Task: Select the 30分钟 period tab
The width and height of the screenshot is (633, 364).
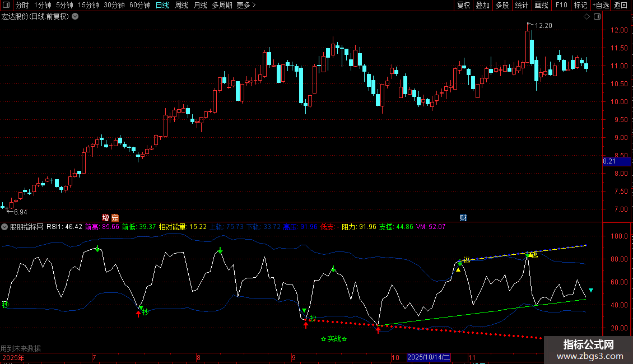Action: click(114, 5)
